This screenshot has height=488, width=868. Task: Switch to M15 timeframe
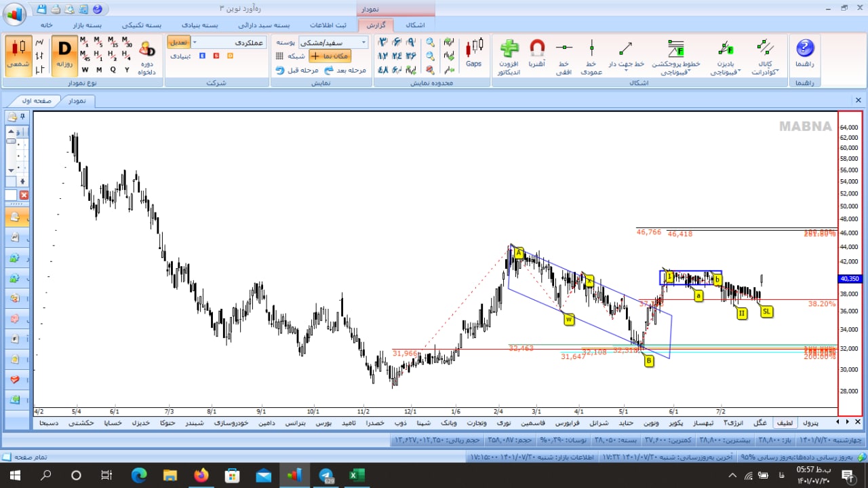(113, 41)
